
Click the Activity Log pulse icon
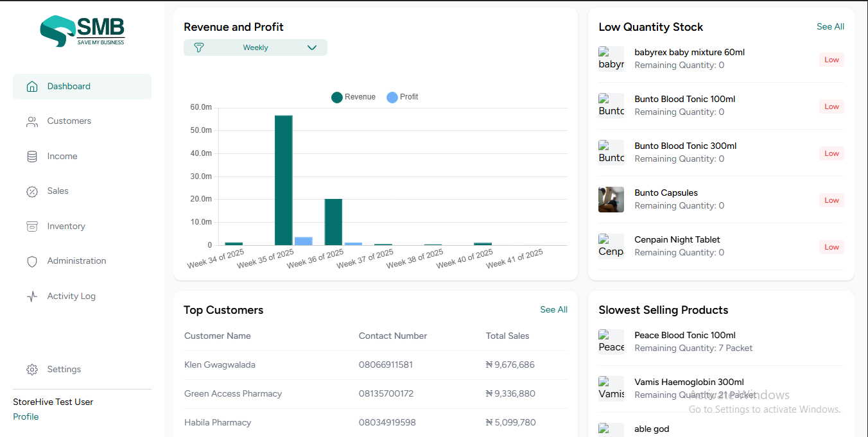coord(32,296)
